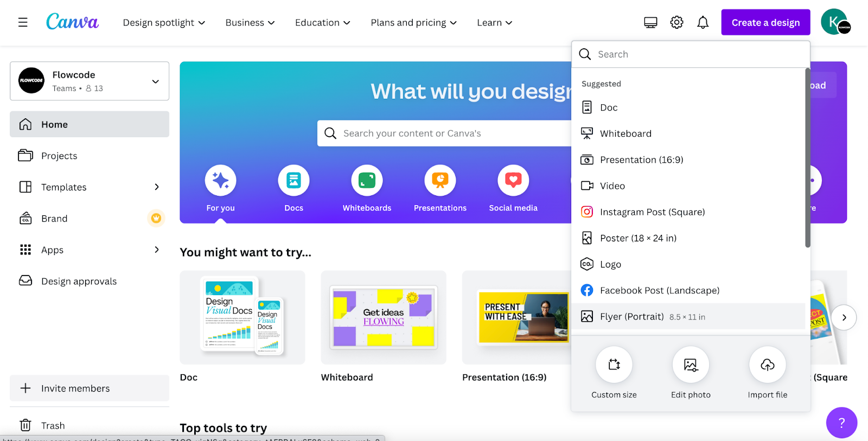Click the Facebook icon in suggestions
868x441 pixels.
point(587,290)
